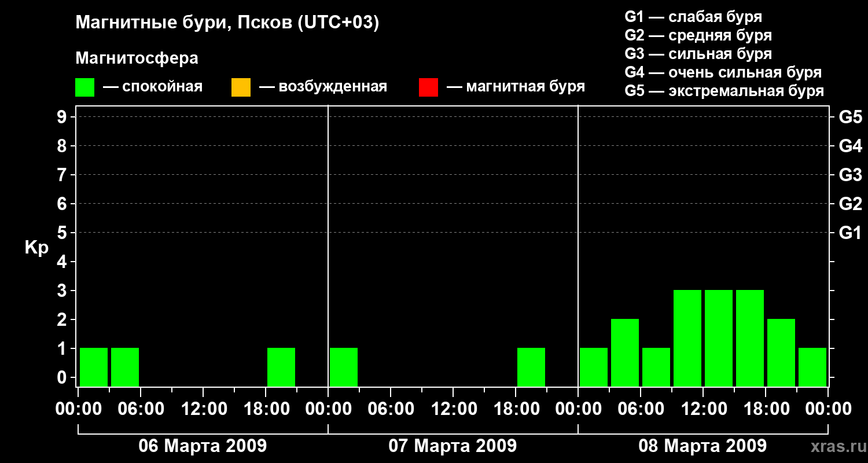868x463 pixels.
Task: Select the '07 Марта 2009' date label
Action: coord(453,446)
